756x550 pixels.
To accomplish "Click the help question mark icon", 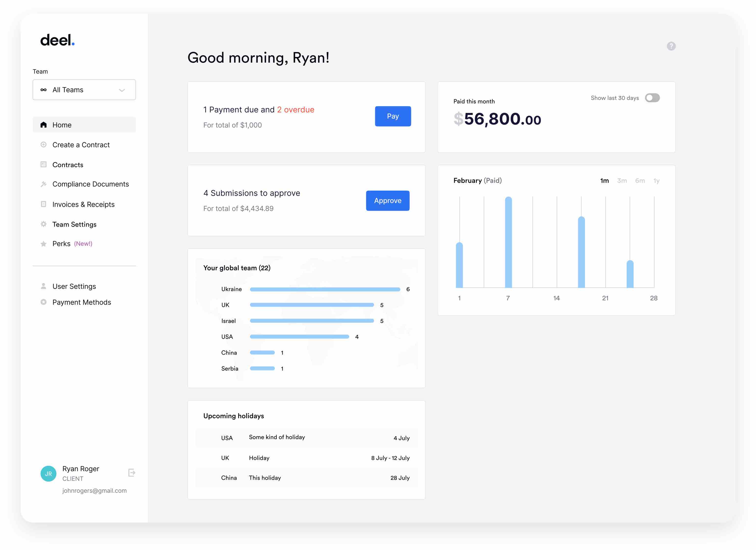I will point(672,46).
